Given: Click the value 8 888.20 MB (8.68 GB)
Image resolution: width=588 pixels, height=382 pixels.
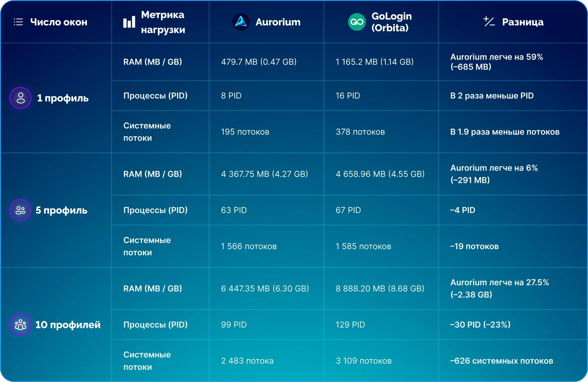Looking at the screenshot, I should pyautogui.click(x=380, y=289).
